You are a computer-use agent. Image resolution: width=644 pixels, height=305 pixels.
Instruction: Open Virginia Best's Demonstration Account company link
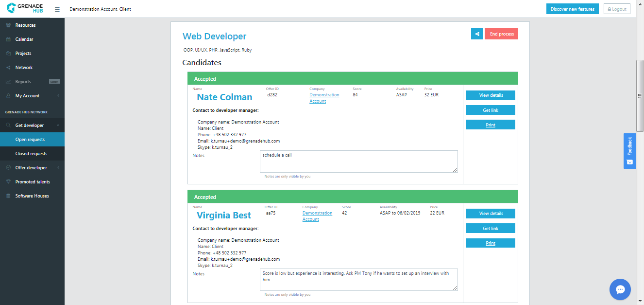coord(317,216)
